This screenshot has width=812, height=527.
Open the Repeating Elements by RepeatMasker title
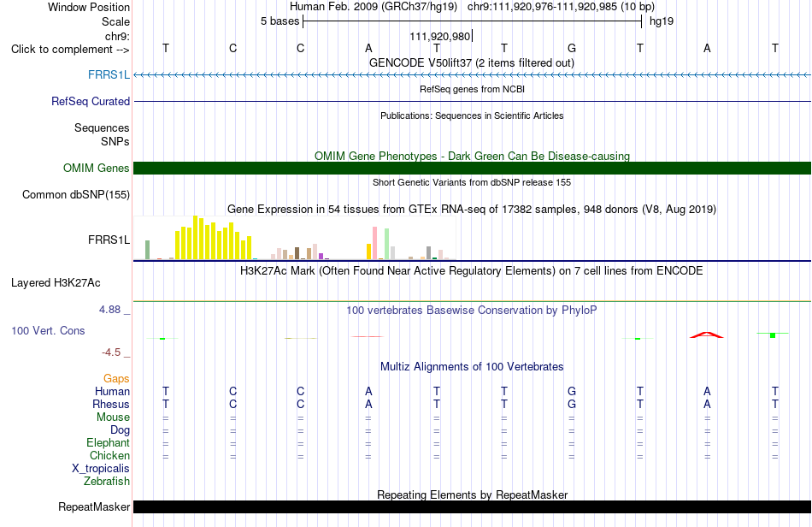coord(472,494)
